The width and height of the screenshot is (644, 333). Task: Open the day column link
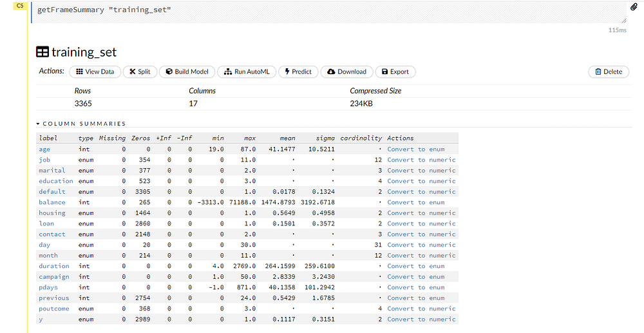[x=44, y=245]
